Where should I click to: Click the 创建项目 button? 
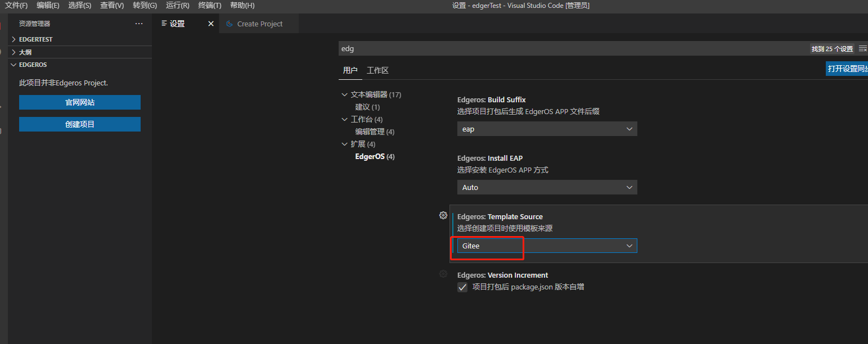tap(80, 124)
